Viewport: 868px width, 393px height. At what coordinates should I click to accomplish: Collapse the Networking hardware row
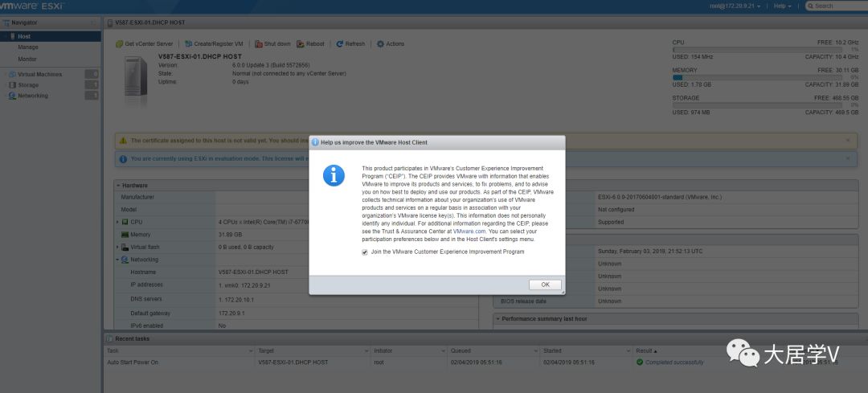(118, 260)
